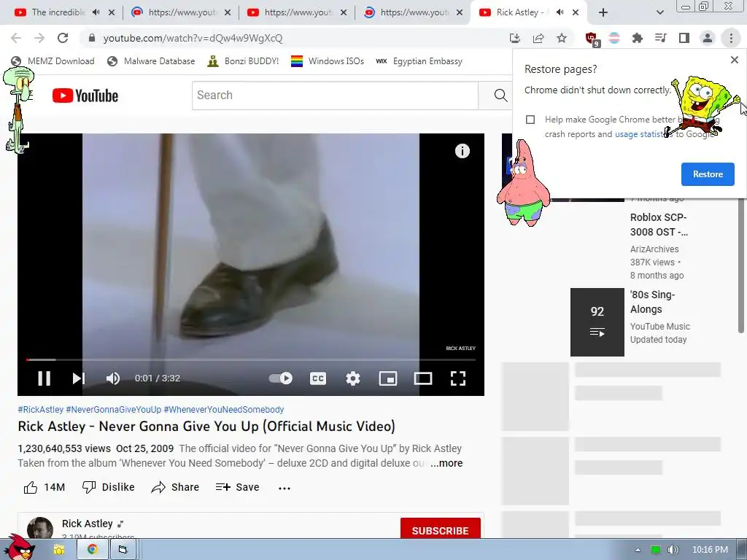Open Chrome three-dot menu
The image size is (747, 560).
click(731, 38)
